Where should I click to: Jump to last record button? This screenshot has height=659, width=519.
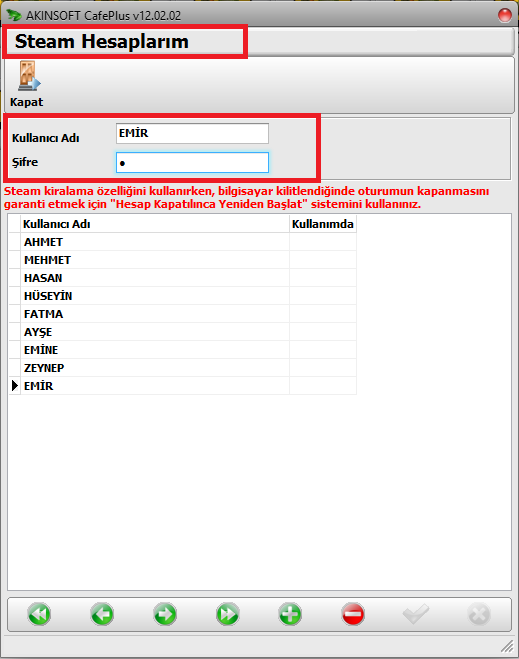228,614
